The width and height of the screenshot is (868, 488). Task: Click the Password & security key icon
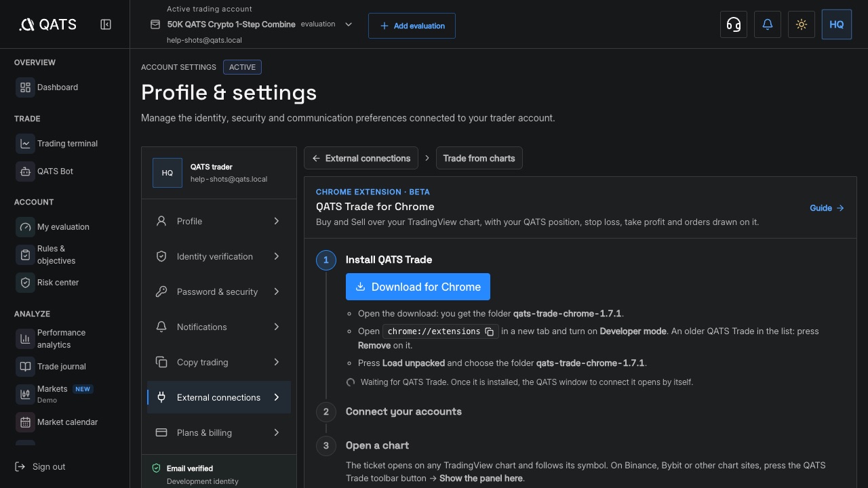pos(161,291)
